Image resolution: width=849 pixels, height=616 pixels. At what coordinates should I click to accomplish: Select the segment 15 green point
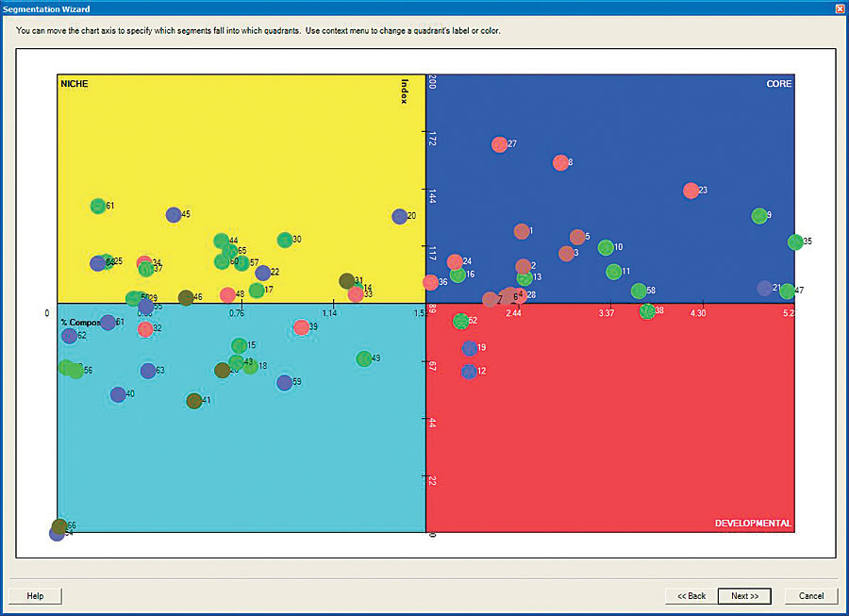(x=239, y=345)
